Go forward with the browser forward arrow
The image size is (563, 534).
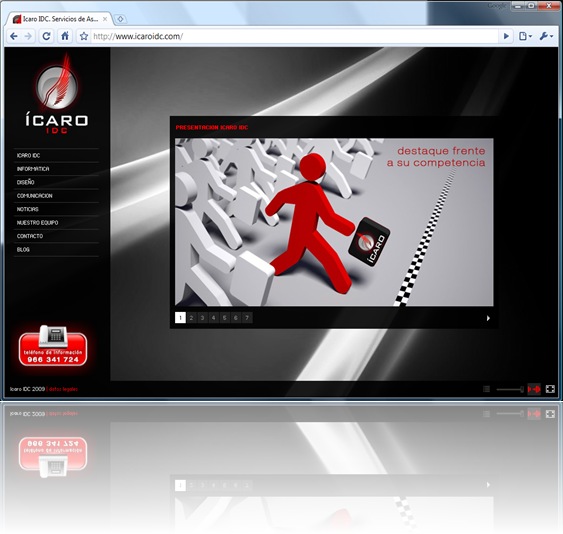pyautogui.click(x=28, y=36)
